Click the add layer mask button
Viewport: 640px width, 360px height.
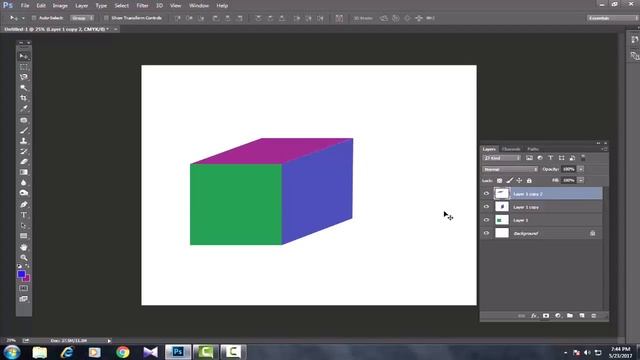[546, 316]
